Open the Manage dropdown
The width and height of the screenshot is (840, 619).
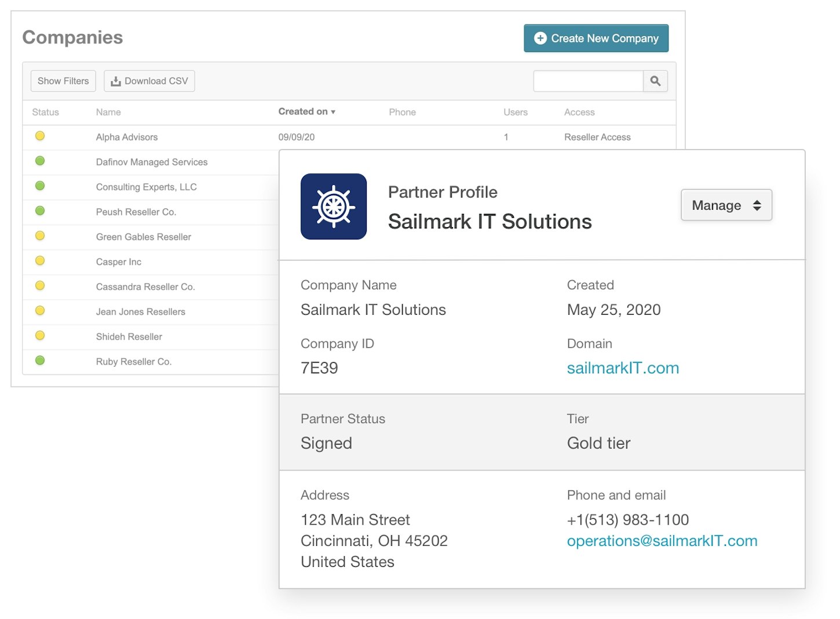point(726,205)
